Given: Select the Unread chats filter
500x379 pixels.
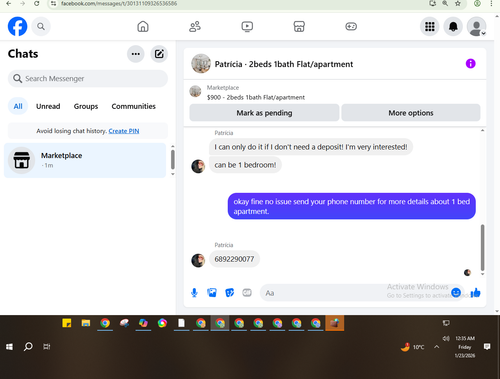Looking at the screenshot, I should pyautogui.click(x=48, y=106).
